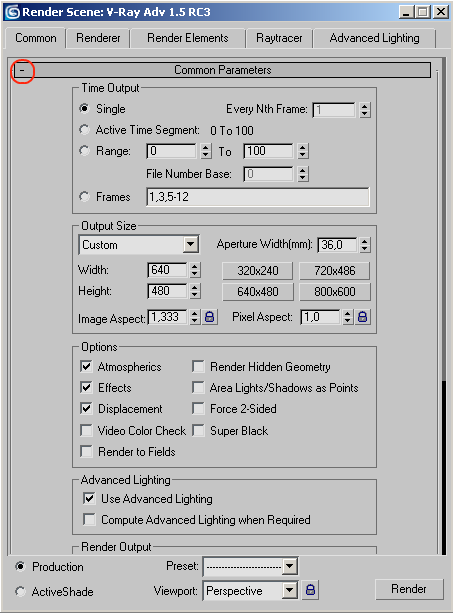Screen dimensions: 453x613
Task: Switch to the Renderer tab
Action: [x=98, y=38]
